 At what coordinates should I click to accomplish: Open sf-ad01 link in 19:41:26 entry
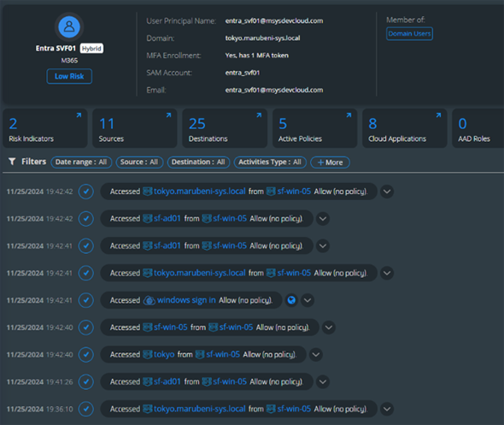click(167, 381)
